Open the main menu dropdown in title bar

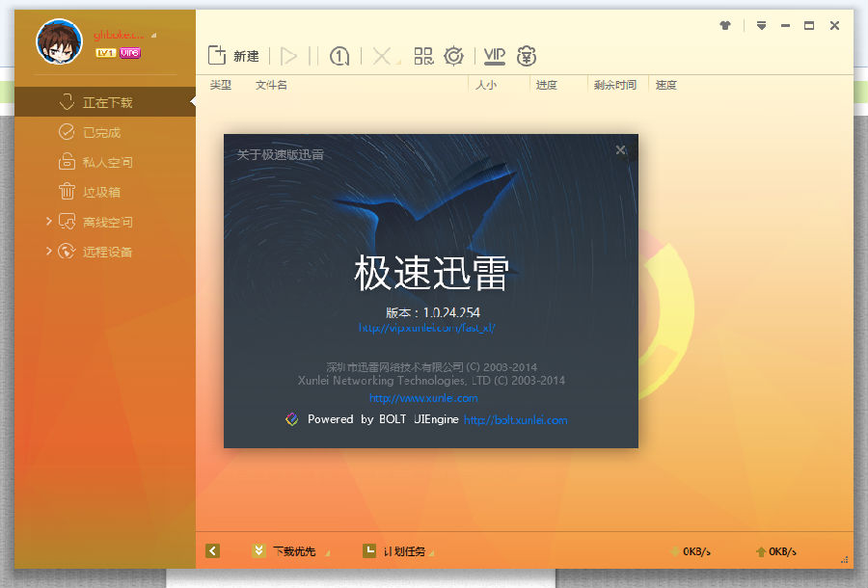tap(761, 26)
